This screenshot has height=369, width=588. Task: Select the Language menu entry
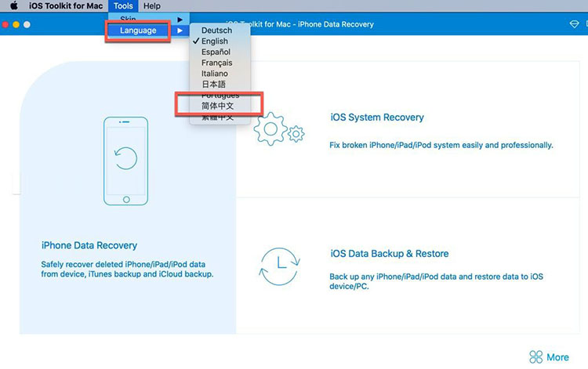click(x=138, y=31)
